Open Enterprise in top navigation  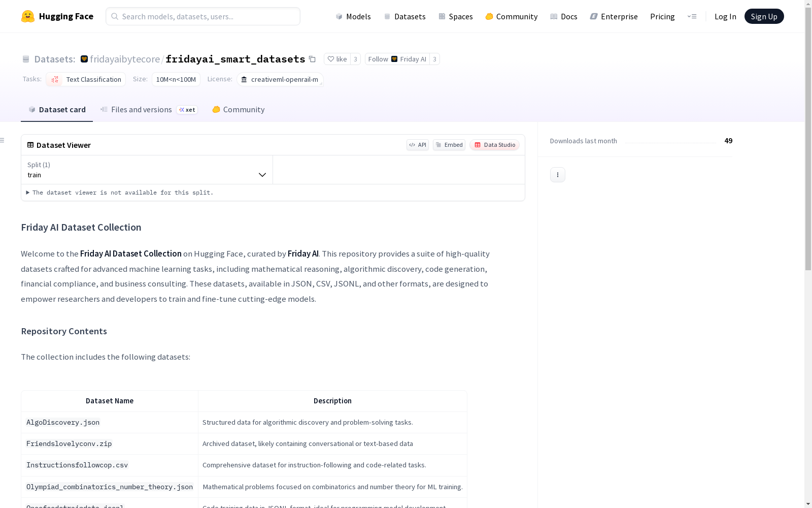[x=614, y=16]
